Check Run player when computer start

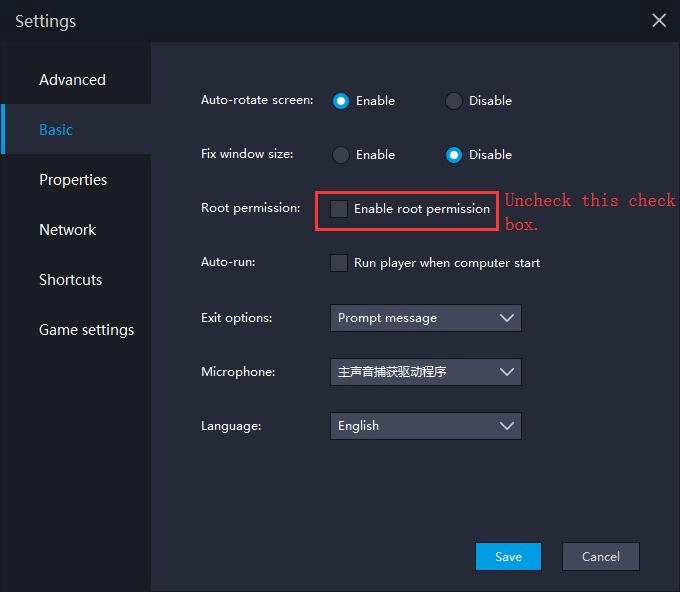point(340,263)
